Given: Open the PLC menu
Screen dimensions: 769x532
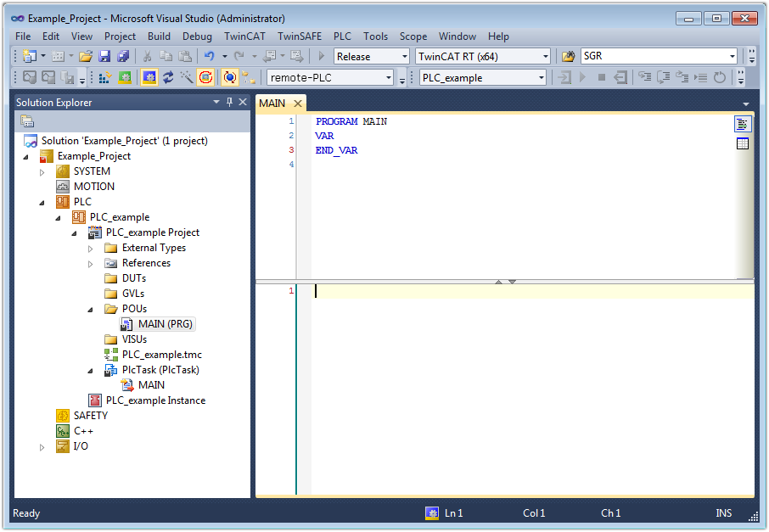Looking at the screenshot, I should click(x=342, y=36).
